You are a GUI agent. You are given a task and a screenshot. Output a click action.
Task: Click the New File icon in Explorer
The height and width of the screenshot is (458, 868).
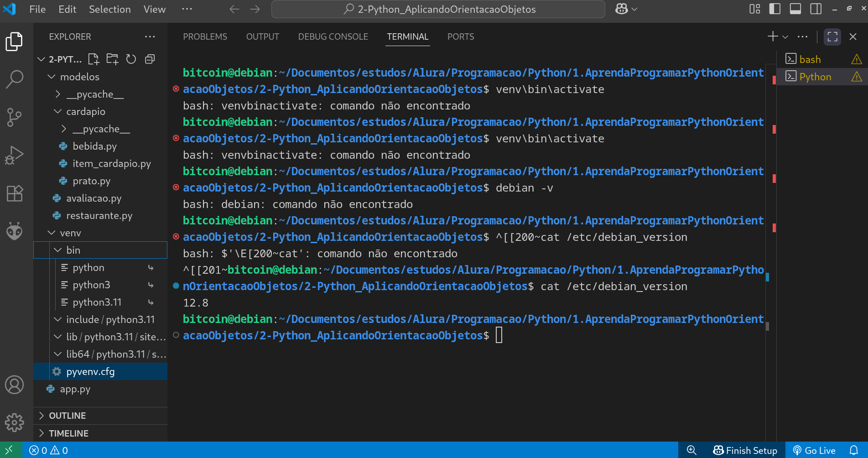94,59
